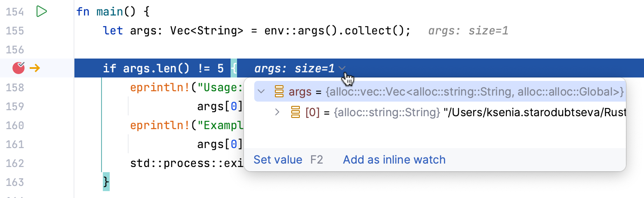Click the highlighted opening brace after != 5
The image size is (644, 198).
pos(234,68)
